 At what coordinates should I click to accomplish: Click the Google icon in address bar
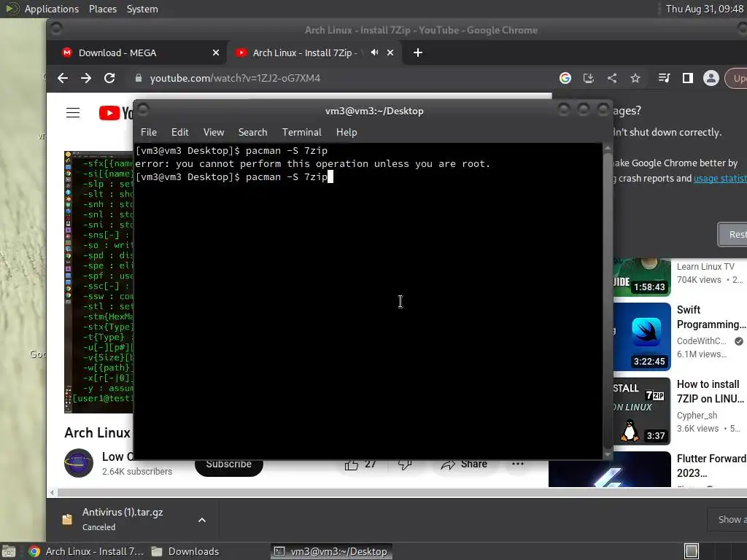point(565,78)
